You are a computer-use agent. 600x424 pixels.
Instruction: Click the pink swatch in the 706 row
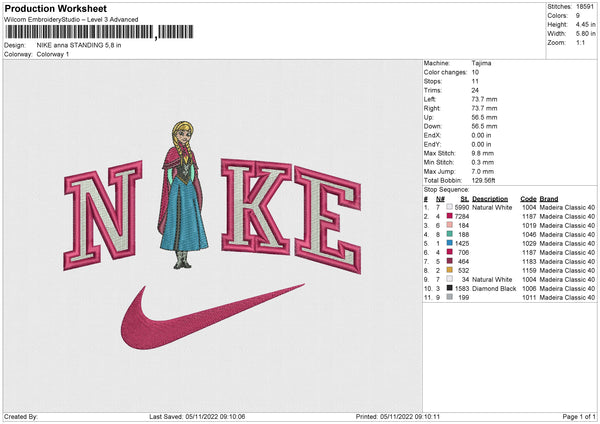point(449,252)
